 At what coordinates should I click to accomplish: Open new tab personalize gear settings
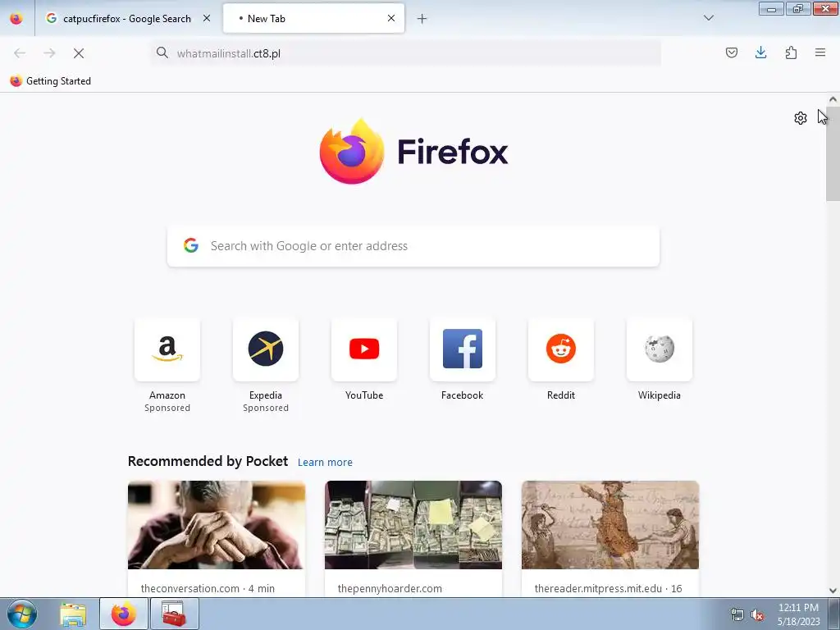801,118
